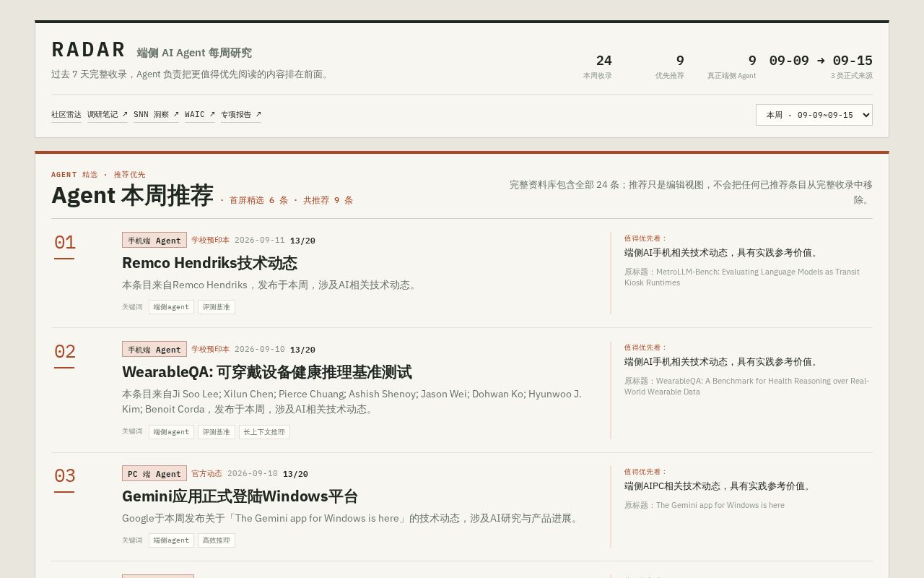Open article Remco Hendriks技术动态

[x=209, y=263]
